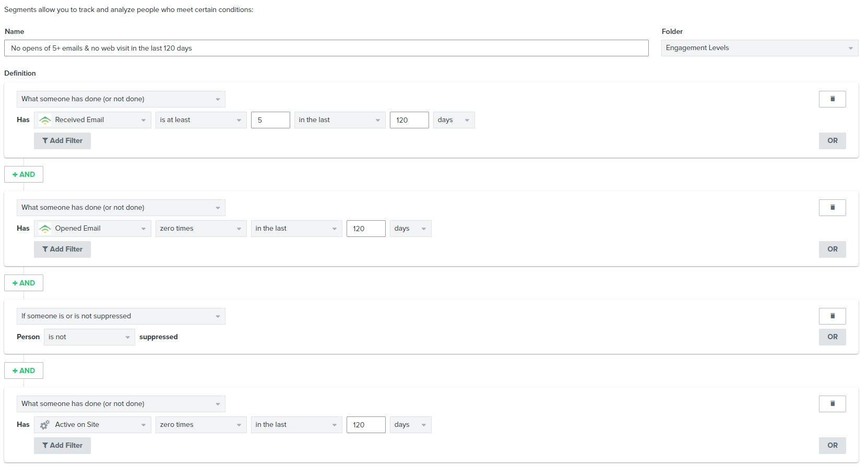Screen dimensions: 868x466
Task: Open the days unit dropdown in Received Email row
Action: (454, 120)
